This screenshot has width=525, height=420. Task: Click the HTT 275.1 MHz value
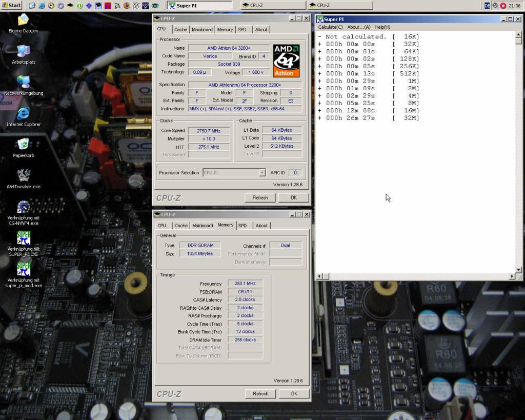click(x=209, y=147)
